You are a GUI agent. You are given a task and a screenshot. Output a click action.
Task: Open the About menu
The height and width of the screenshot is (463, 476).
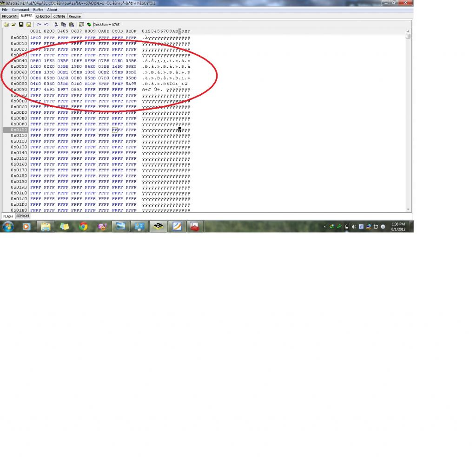click(x=52, y=10)
